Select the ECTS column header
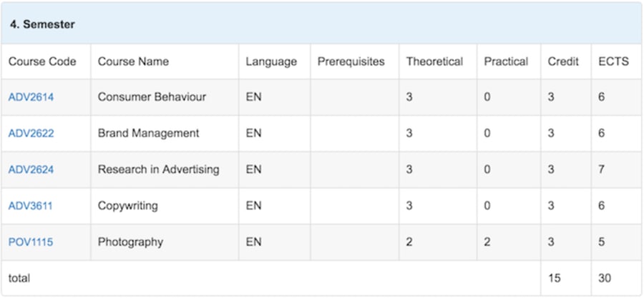644x298 pixels. tap(614, 62)
